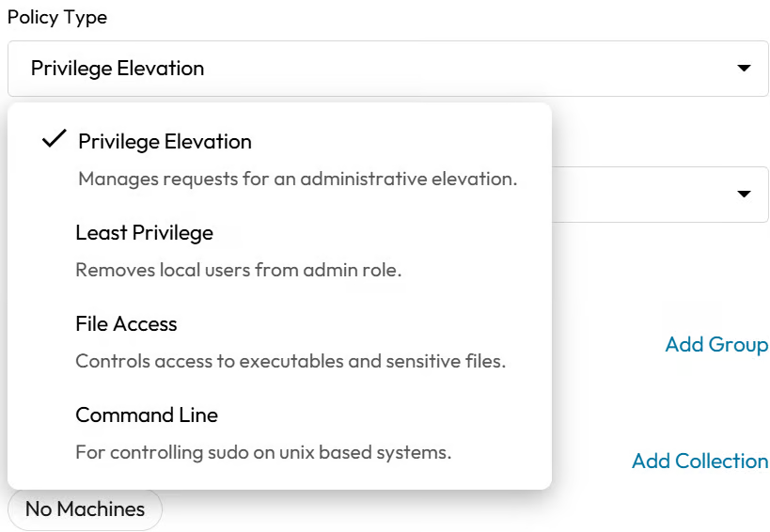
Task: Click 'Controls access to executables and sensitive files'
Action: tap(291, 361)
